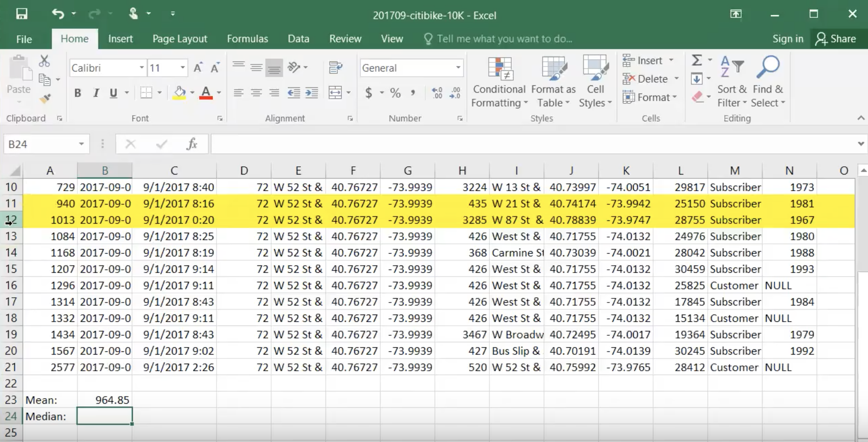Collapse the ribbon with the chevron
This screenshot has width=868, height=442.
(861, 118)
